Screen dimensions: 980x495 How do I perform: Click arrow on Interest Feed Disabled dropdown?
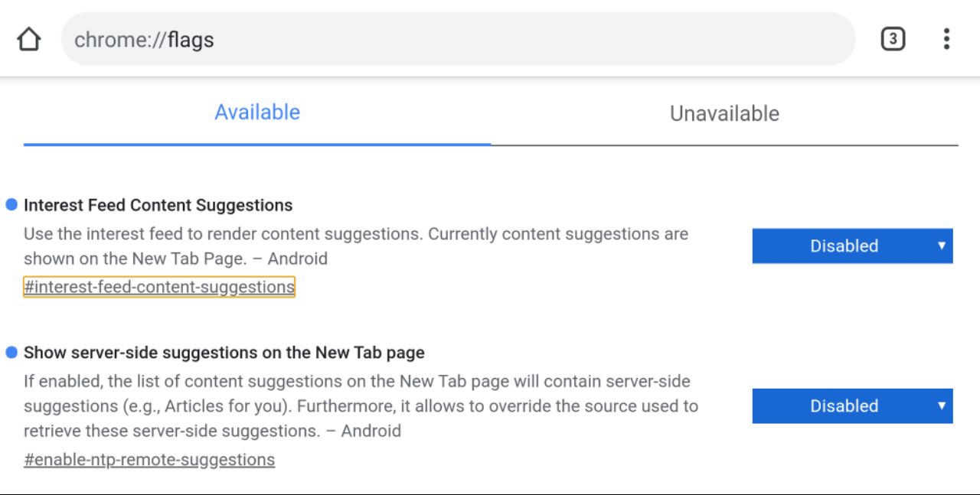pyautogui.click(x=942, y=246)
